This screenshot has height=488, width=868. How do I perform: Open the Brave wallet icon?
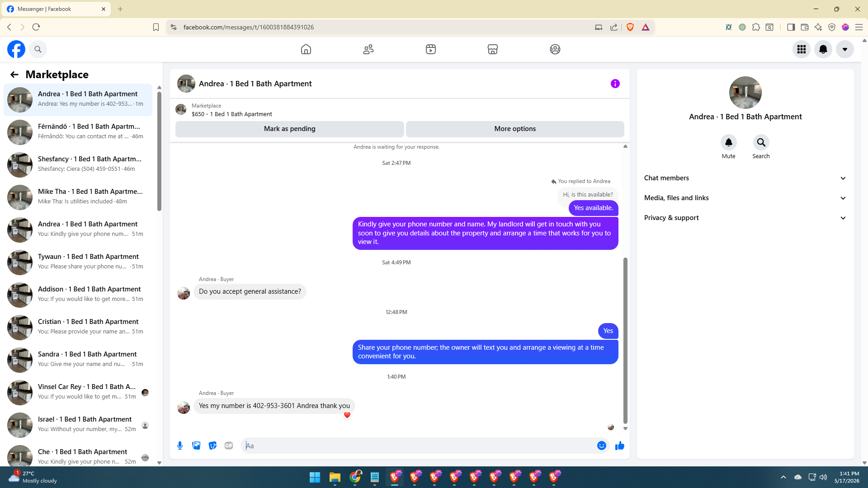(805, 27)
